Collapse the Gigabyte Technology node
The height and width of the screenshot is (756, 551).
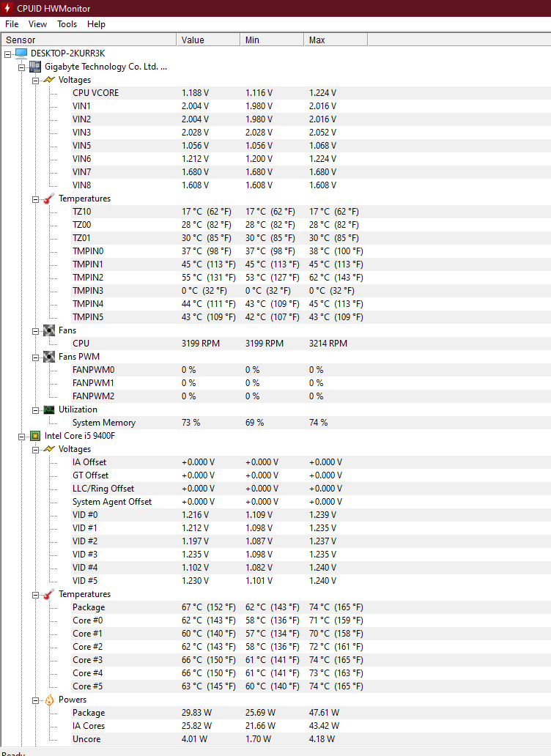(x=22, y=67)
